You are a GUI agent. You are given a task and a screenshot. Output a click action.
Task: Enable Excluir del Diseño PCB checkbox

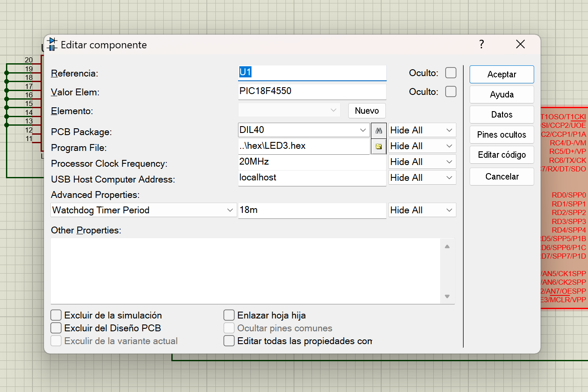pyautogui.click(x=56, y=328)
